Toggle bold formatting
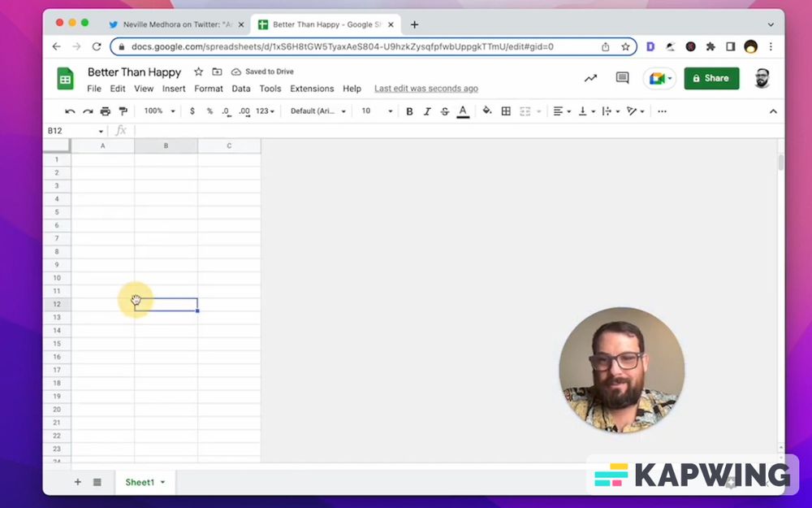 pos(409,111)
